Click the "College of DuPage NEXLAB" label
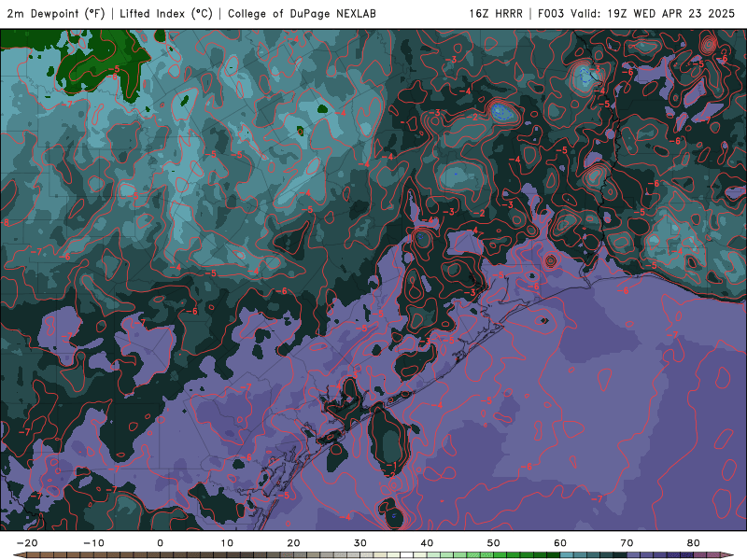Screen dimensions: 747x560 (302, 13)
